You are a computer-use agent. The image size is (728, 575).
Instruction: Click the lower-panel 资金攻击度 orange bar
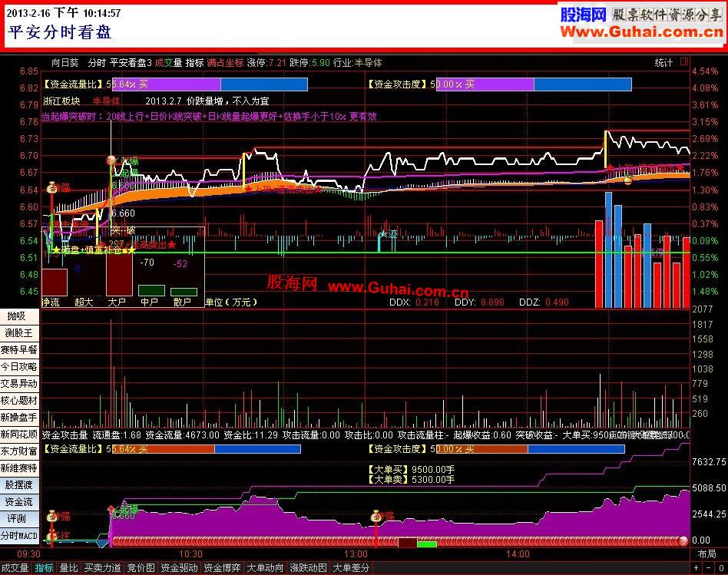coord(530,449)
